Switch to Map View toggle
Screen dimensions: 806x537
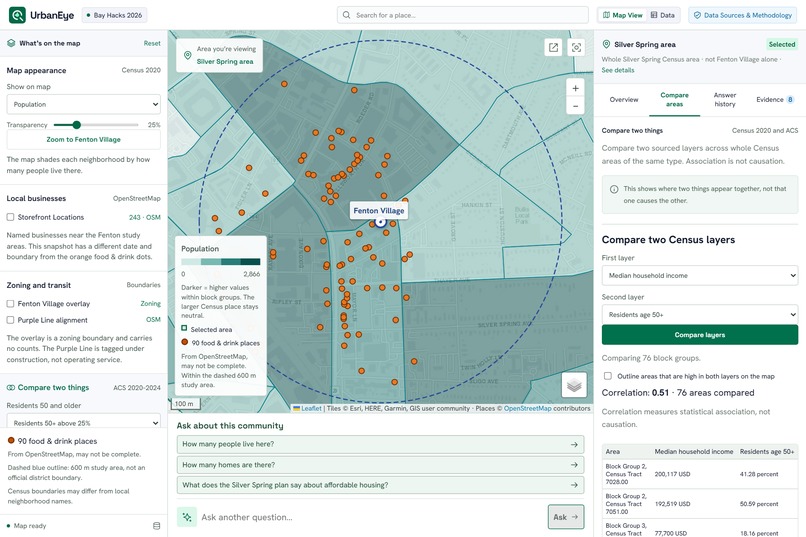[622, 15]
